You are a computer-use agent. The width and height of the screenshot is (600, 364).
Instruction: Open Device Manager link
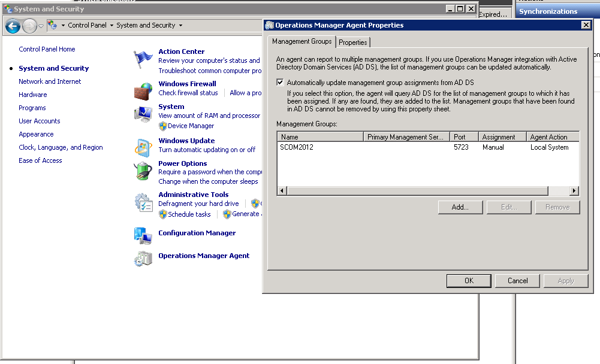point(191,126)
